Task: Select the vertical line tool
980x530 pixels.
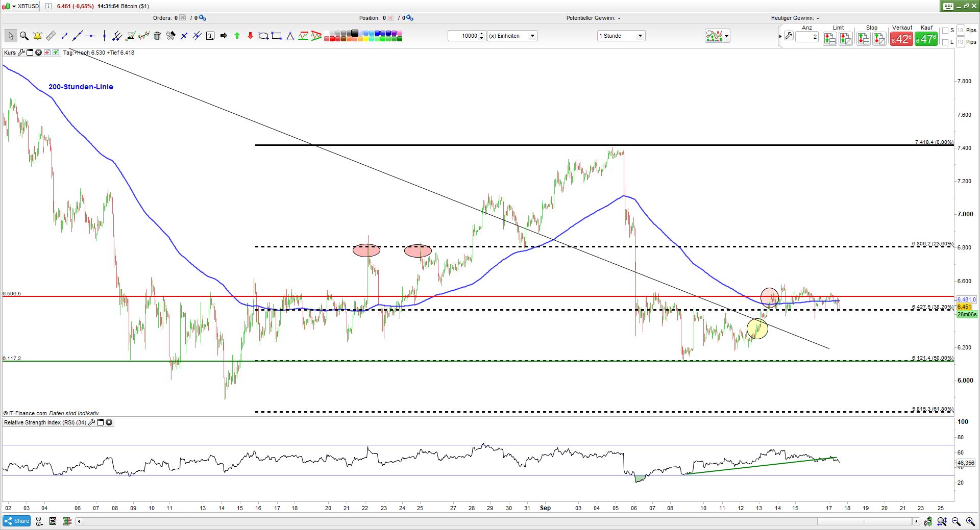Action: click(x=104, y=36)
